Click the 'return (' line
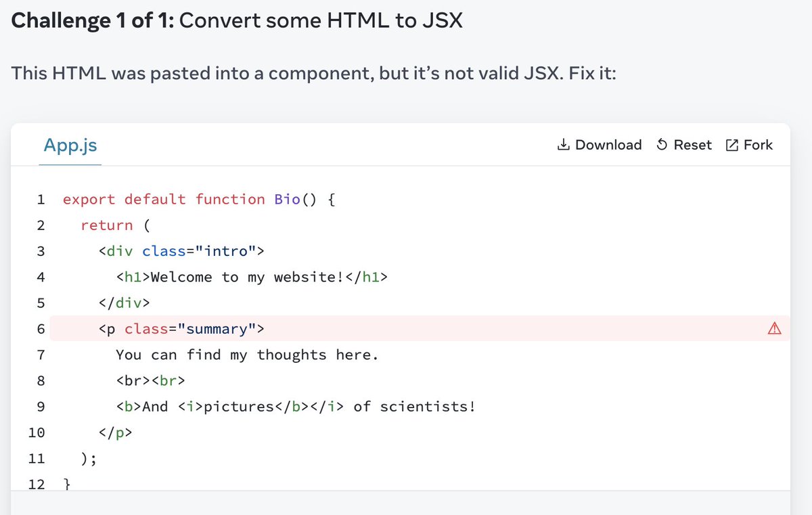Screen dimensions: 812x515 115,225
